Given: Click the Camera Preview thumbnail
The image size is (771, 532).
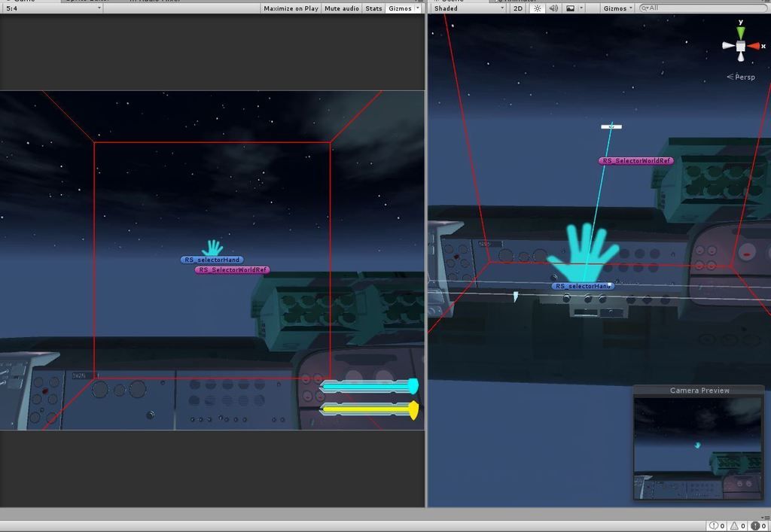Looking at the screenshot, I should [x=698, y=448].
